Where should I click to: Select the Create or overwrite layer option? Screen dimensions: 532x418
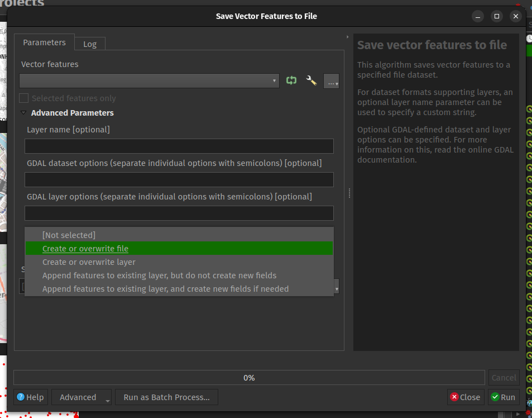(x=89, y=262)
